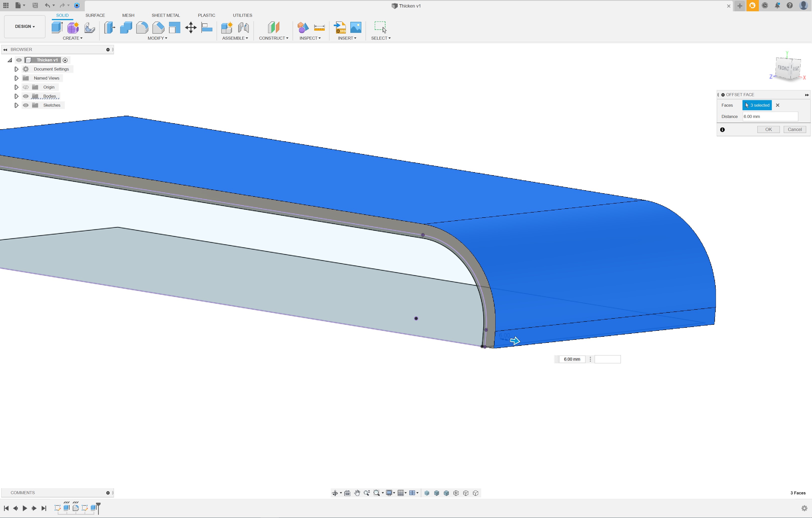This screenshot has width=812, height=518.
Task: Switch to the SHEET METAL tab
Action: 166,15
